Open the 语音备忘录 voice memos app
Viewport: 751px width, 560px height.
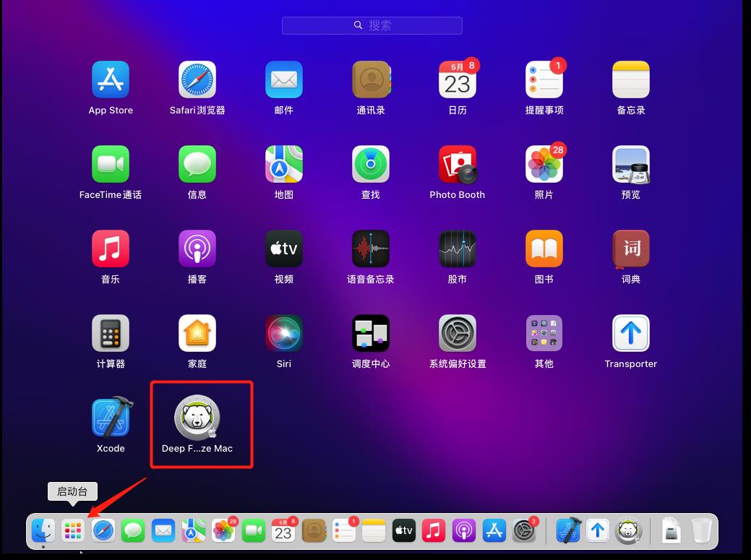coord(370,249)
